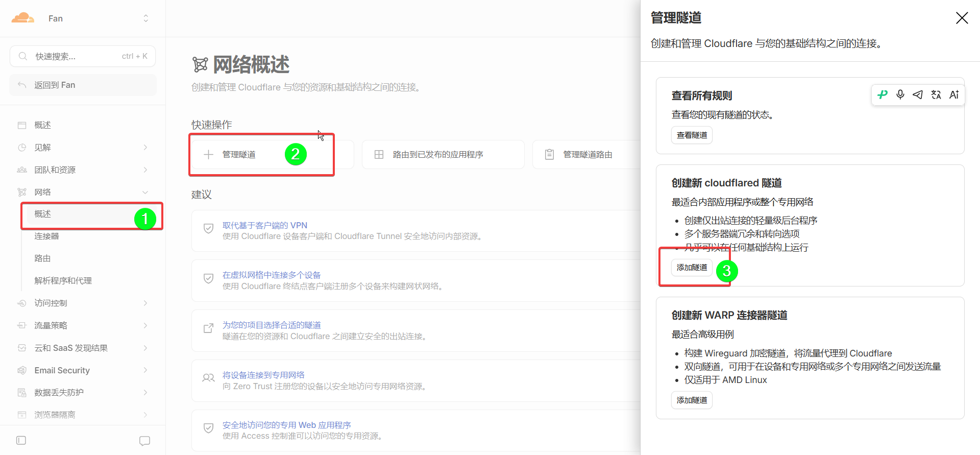Click the microphone icon in floating toolbar
The image size is (980, 455).
(900, 94)
